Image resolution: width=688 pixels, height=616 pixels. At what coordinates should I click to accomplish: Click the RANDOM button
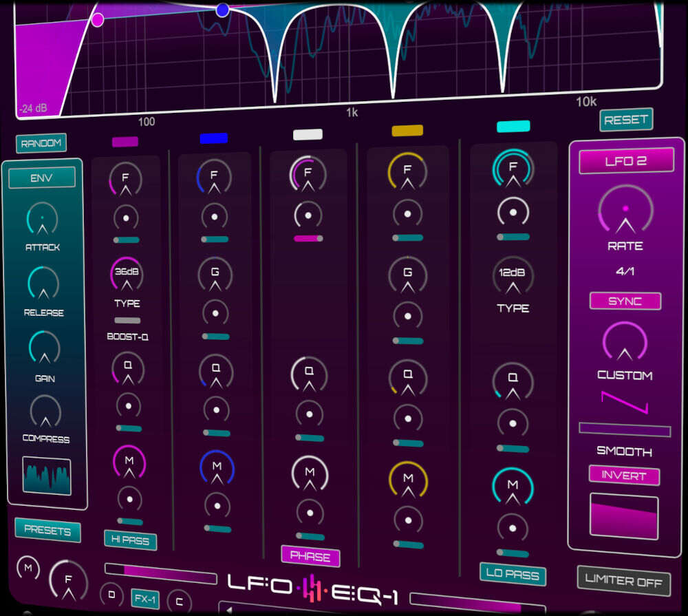(41, 143)
